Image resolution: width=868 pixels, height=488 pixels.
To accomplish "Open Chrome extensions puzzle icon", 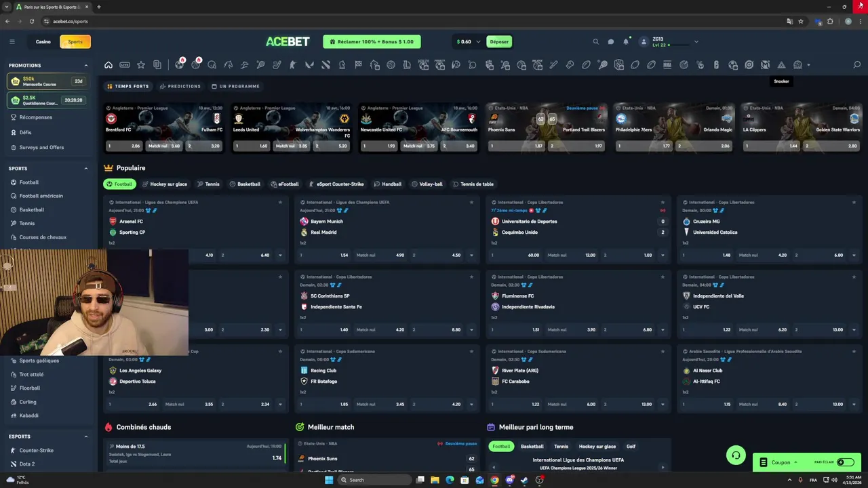I will 830,21.
